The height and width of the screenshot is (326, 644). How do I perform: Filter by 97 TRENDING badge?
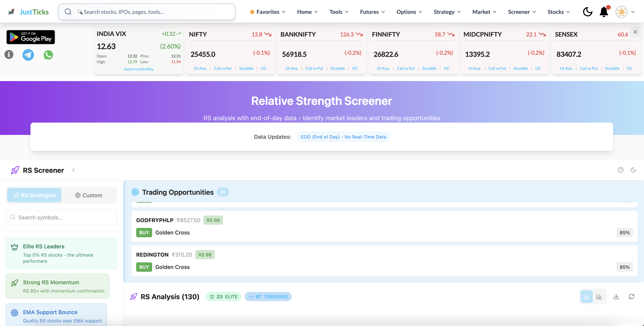(x=268, y=297)
